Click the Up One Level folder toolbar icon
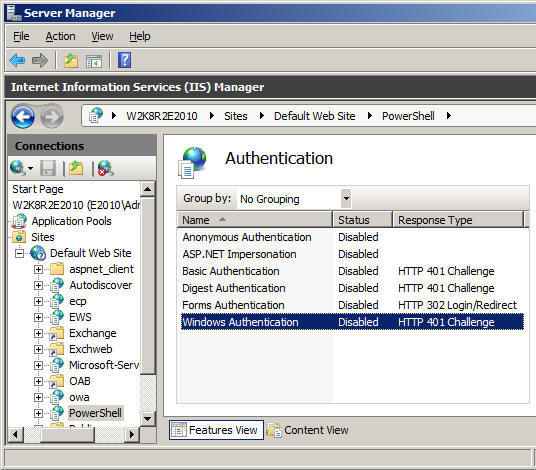This screenshot has width=536, height=470. [71, 61]
